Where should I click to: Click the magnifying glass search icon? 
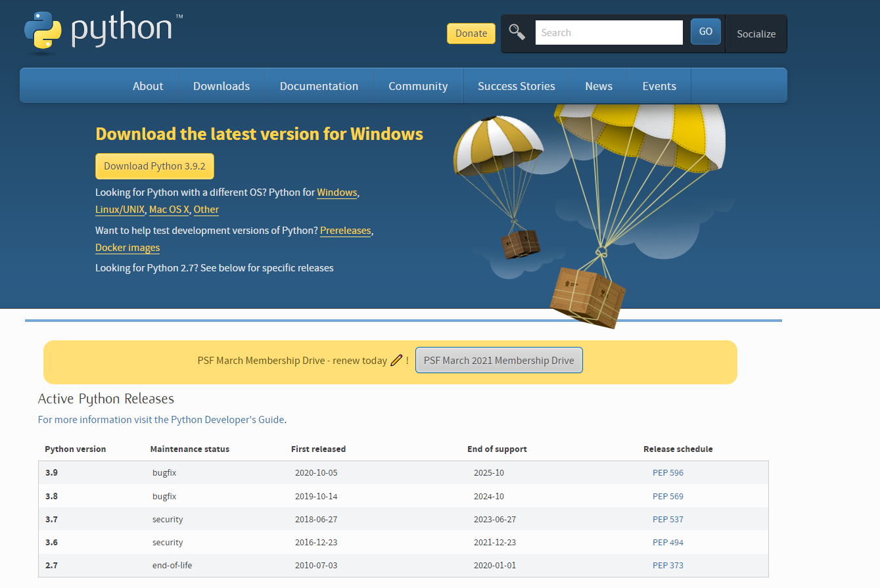(x=517, y=32)
